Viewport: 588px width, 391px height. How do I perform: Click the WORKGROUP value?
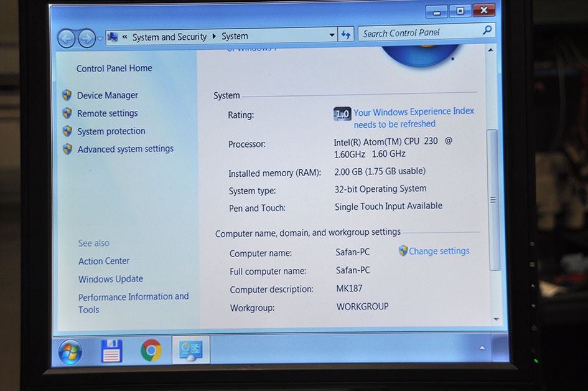pyautogui.click(x=362, y=306)
